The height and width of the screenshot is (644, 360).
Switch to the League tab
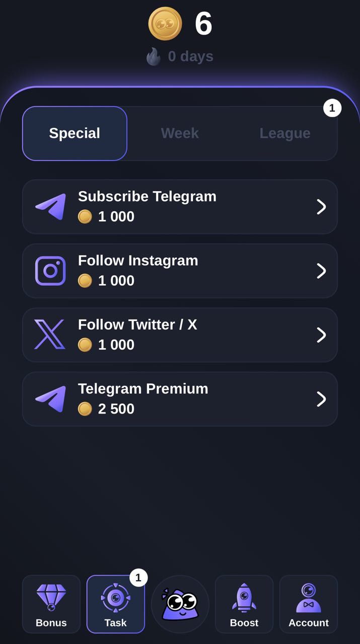(285, 133)
